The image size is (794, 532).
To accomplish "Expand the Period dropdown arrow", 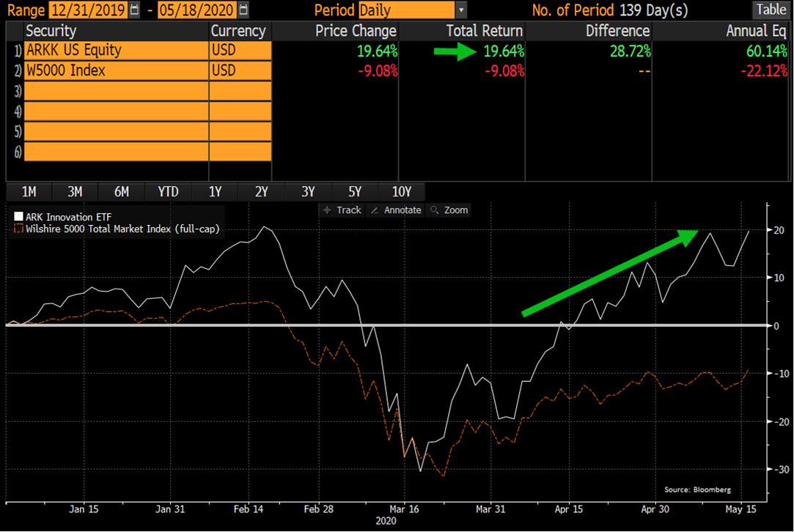I will click(x=461, y=10).
